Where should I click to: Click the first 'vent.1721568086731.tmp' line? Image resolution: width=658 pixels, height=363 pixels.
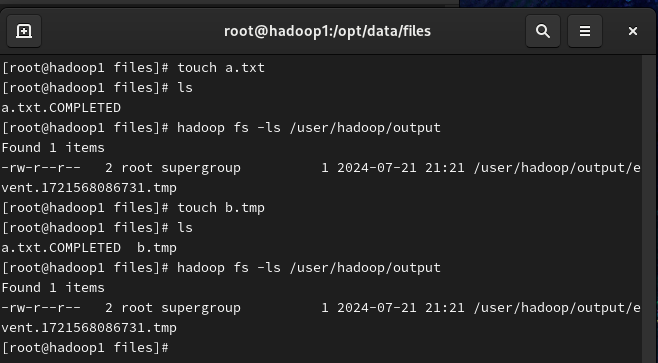point(89,188)
